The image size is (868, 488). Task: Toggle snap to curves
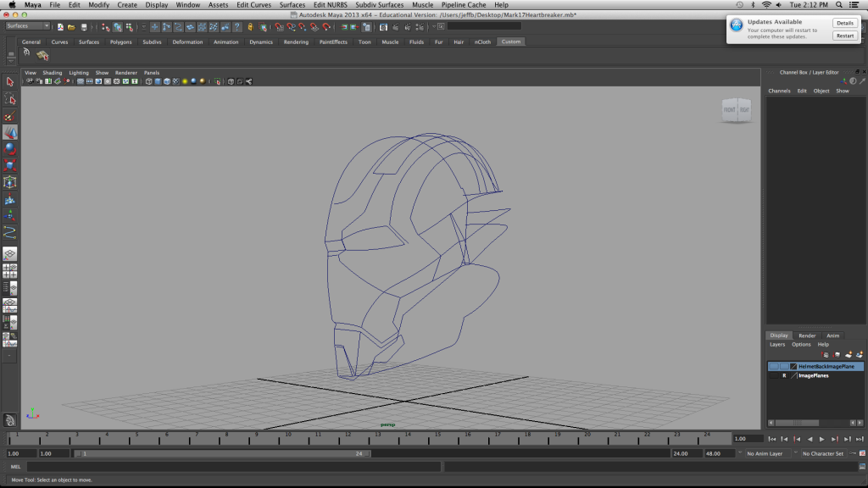(292, 26)
